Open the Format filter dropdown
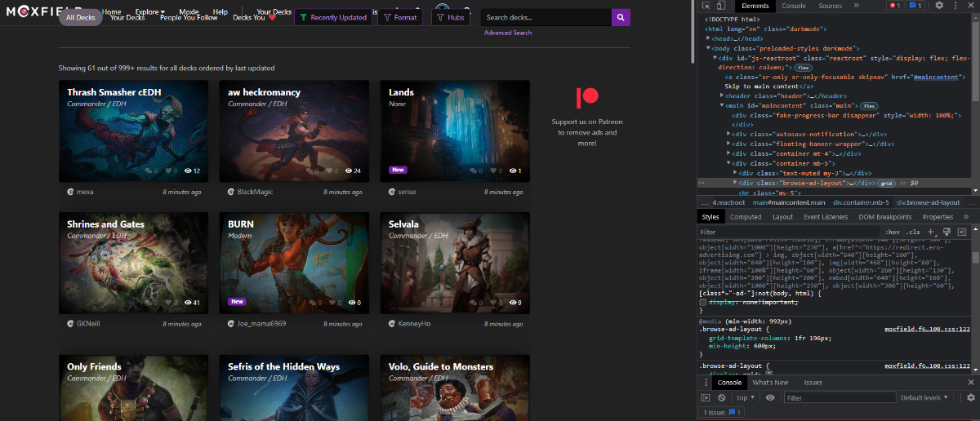 click(x=400, y=17)
